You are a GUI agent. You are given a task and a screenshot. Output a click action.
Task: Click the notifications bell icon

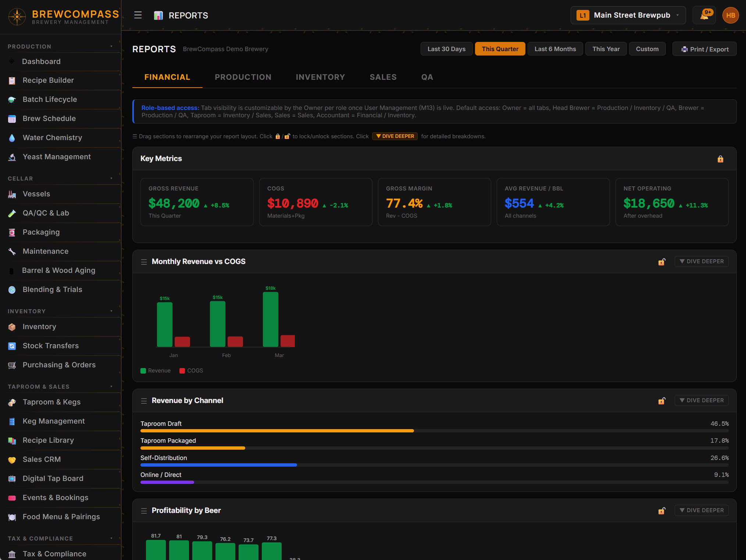coord(704,15)
